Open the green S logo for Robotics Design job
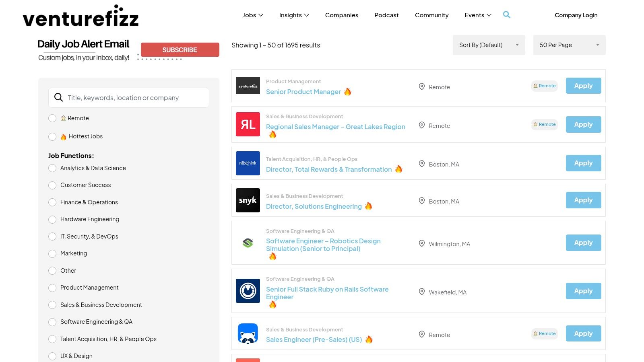Viewport: 644px width, 362px height. [248, 243]
